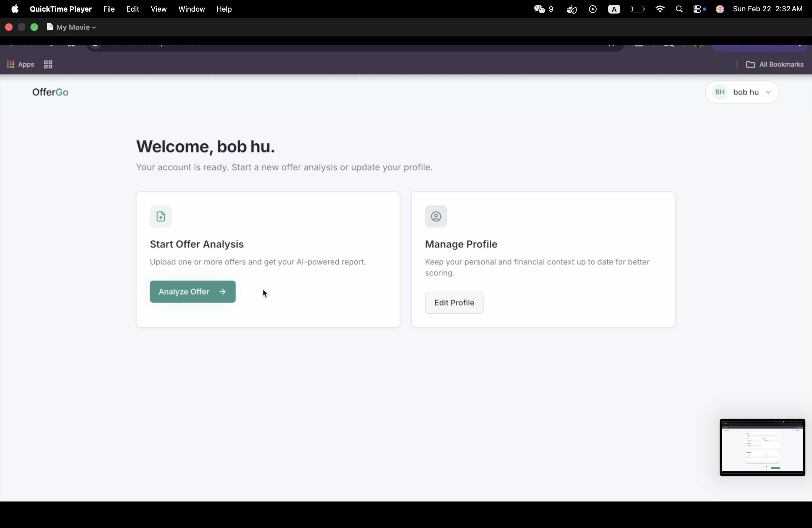The height and width of the screenshot is (528, 812).
Task: Click the screen recording preview thumbnail
Action: [762, 447]
